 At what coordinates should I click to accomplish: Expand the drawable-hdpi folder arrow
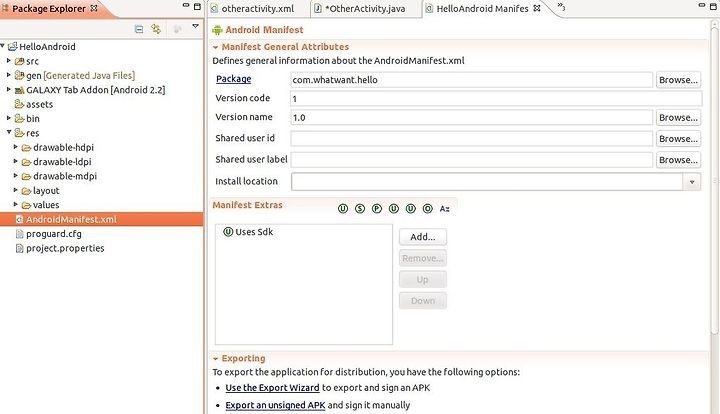pos(16,147)
